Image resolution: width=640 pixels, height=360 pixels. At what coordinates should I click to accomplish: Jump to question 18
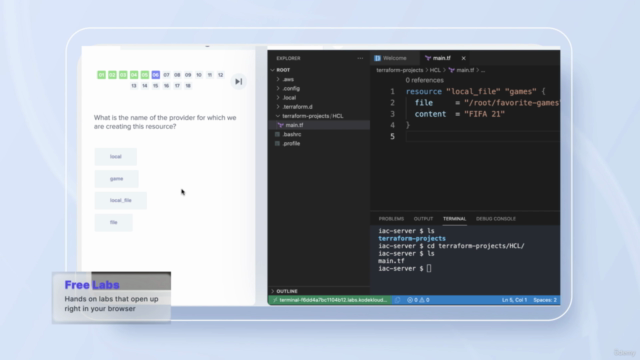[188, 86]
